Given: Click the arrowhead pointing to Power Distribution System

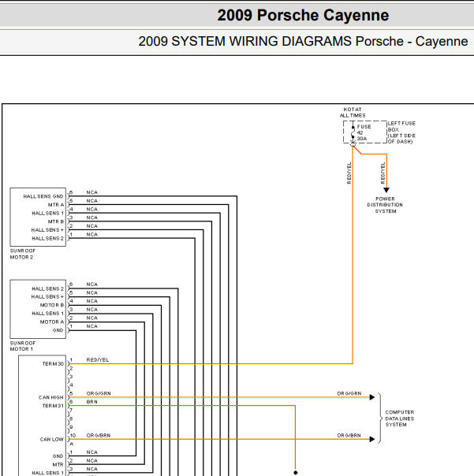Looking at the screenshot, I should [386, 190].
